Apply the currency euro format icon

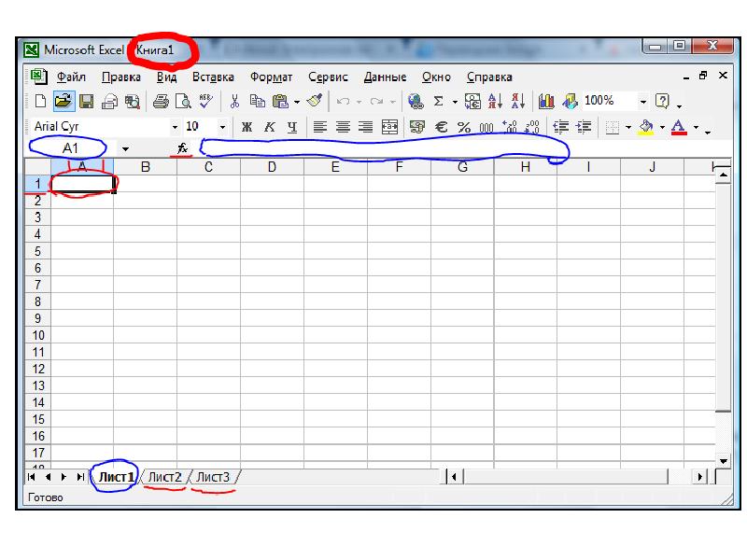[441, 127]
